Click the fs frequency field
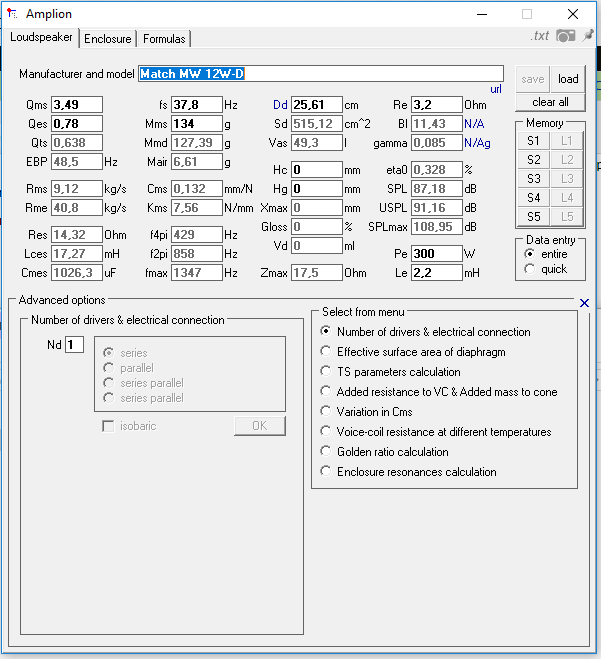Viewport: 601px width, 659px height. 197,105
